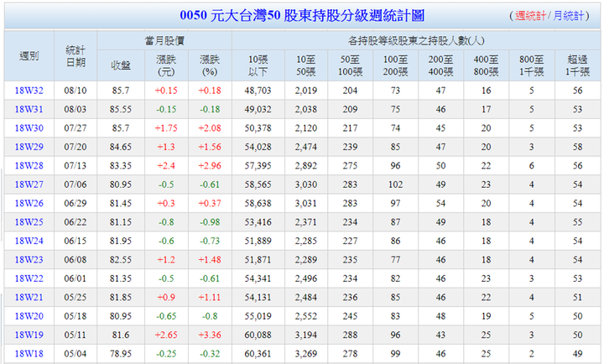The height and width of the screenshot is (364, 604).
Task: Click the 統計日期 column header
Action: 75,56
